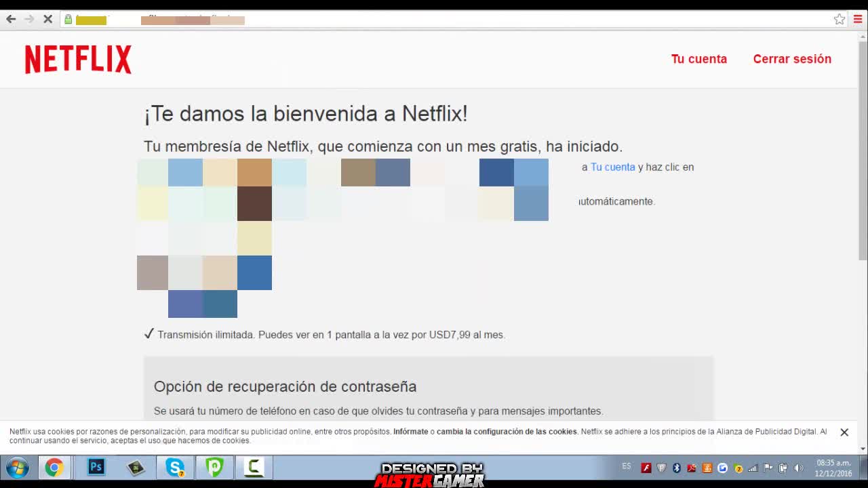Click the battery power plug tray icon
Viewport: 868px width, 488px height.
[783, 468]
